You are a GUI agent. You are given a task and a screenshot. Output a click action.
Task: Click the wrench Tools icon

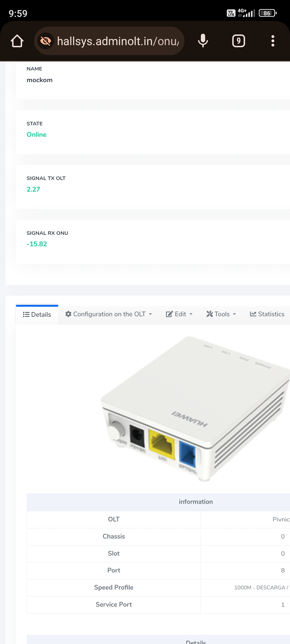[209, 314]
